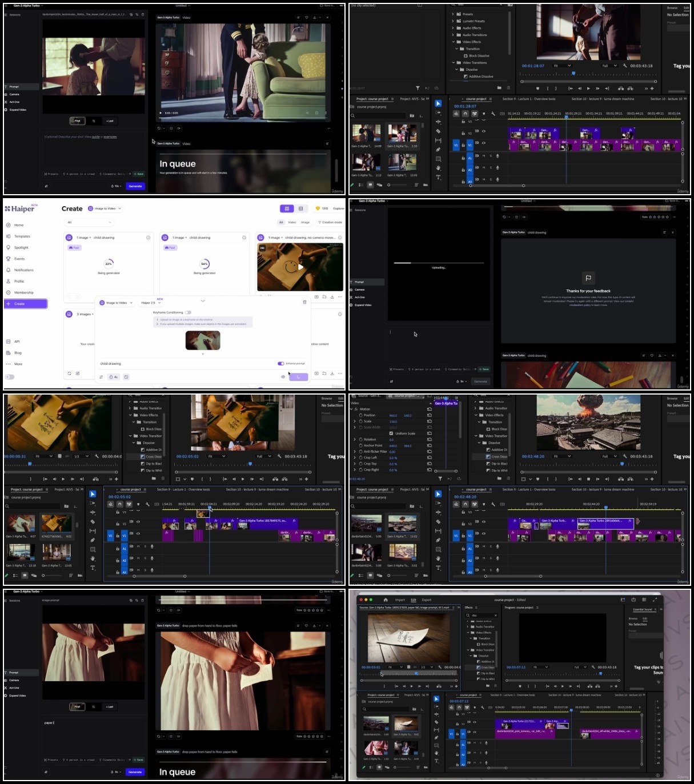Collapse the Dissolve folder in Mac Premiere
This screenshot has width=694, height=784.
coord(472,656)
